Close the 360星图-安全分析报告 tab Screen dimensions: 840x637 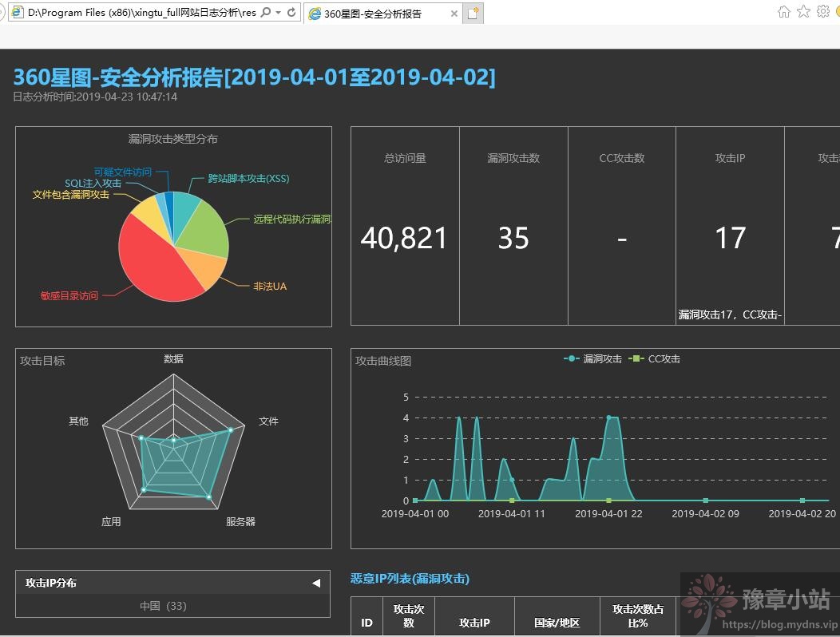pyautogui.click(x=454, y=14)
